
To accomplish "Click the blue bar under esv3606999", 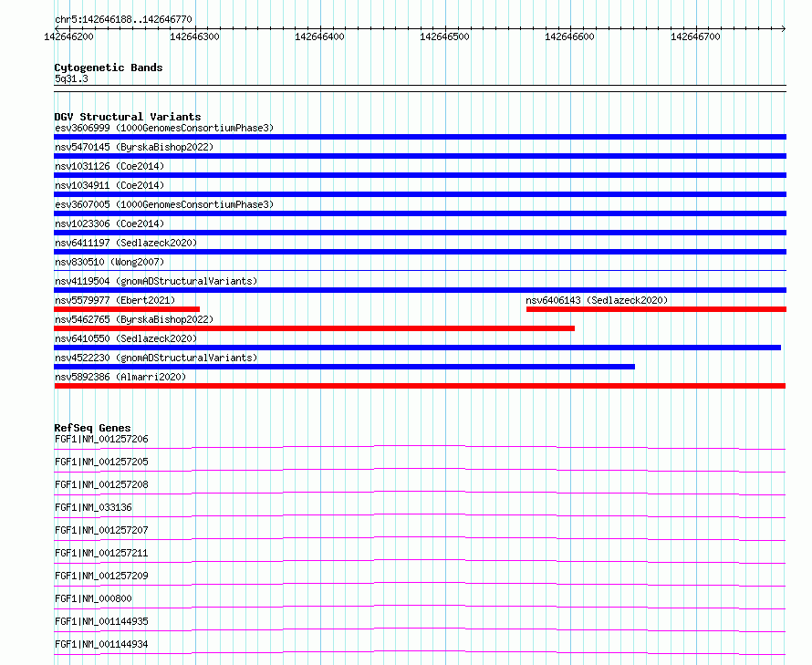I will [420, 137].
